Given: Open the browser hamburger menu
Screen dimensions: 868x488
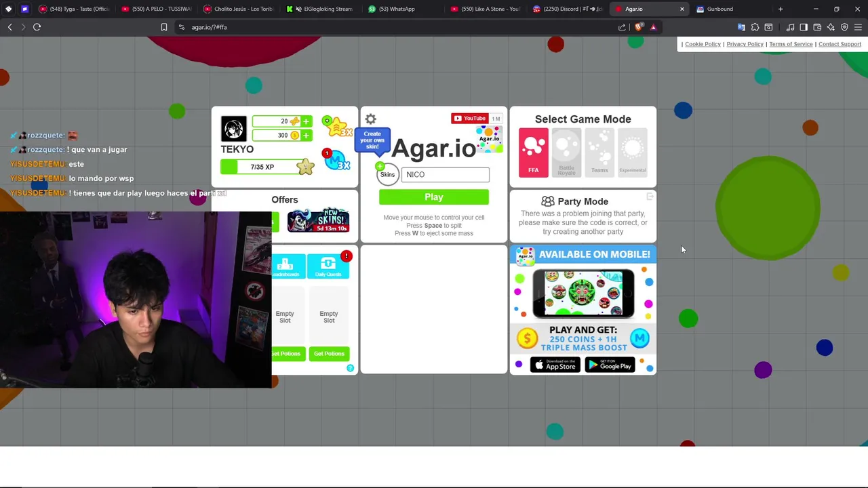Looking at the screenshot, I should 858,27.
